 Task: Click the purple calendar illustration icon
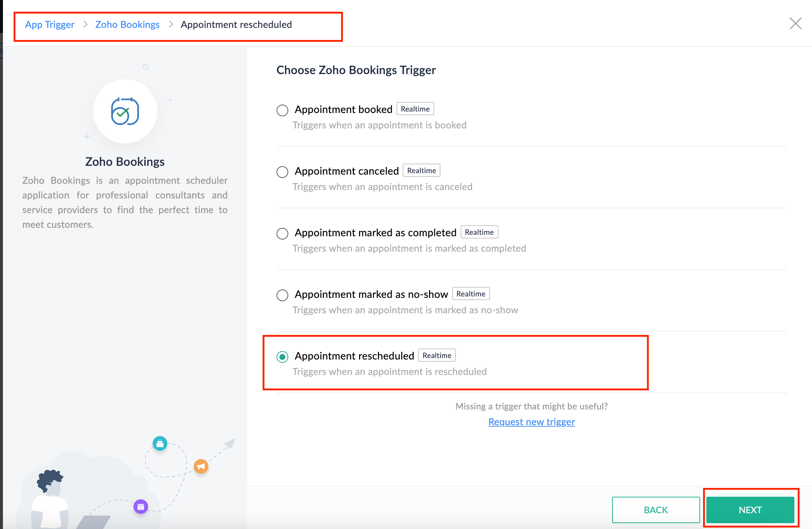[141, 507]
